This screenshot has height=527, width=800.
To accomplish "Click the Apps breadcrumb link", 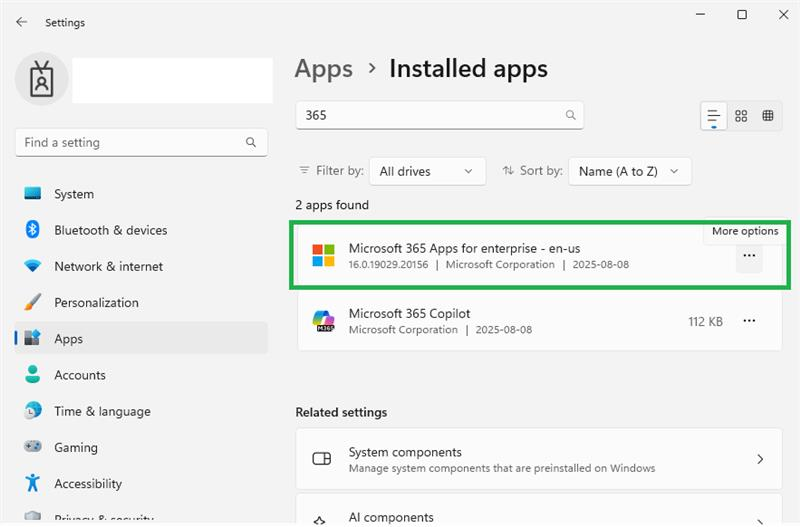I will (324, 69).
